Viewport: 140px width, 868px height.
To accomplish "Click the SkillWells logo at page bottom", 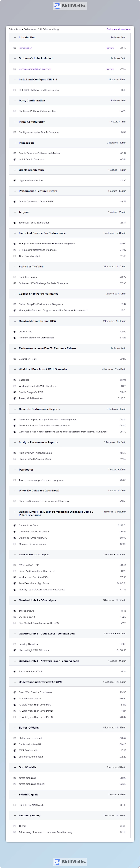I will tap(70, 862).
